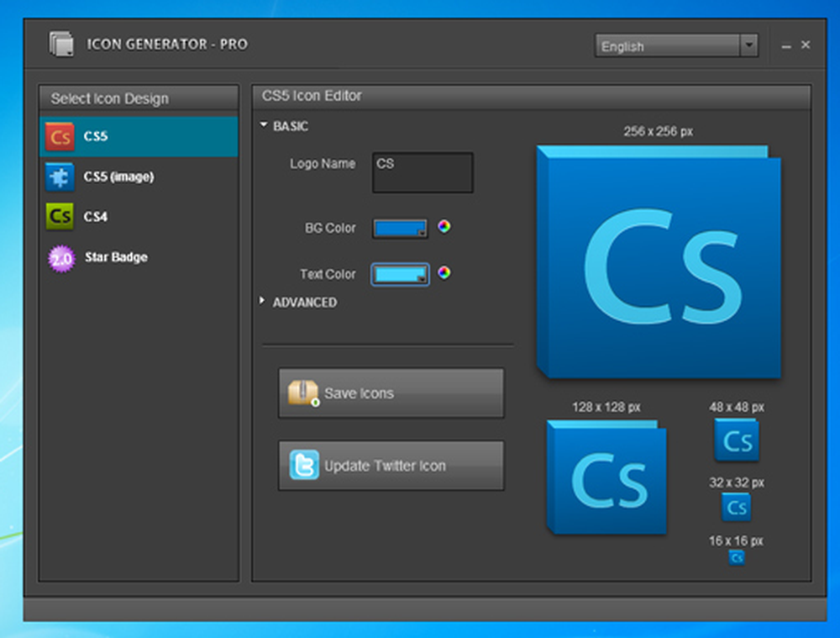This screenshot has width=840, height=638.
Task: Click the BG Color label
Action: tap(330, 228)
